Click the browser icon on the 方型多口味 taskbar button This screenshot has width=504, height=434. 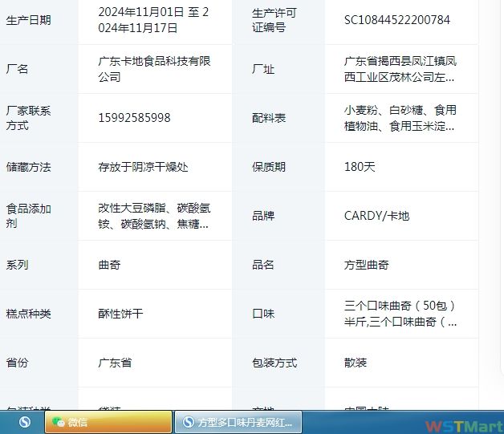coord(189,422)
